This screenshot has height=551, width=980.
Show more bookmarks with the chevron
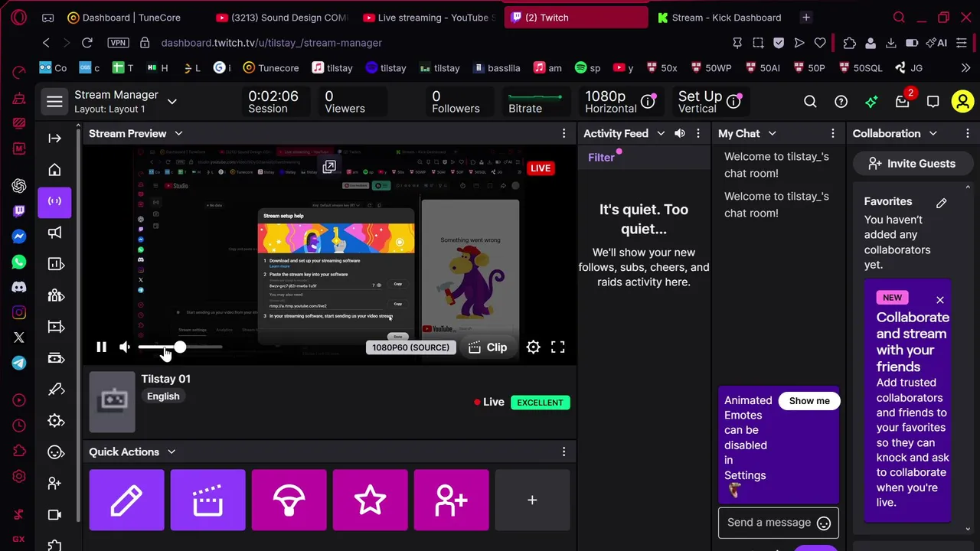[965, 68]
